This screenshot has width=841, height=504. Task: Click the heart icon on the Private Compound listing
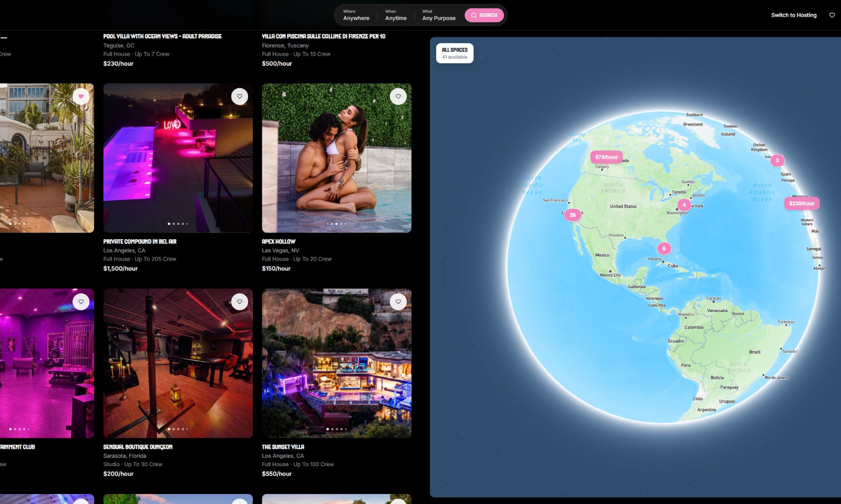coord(240,96)
